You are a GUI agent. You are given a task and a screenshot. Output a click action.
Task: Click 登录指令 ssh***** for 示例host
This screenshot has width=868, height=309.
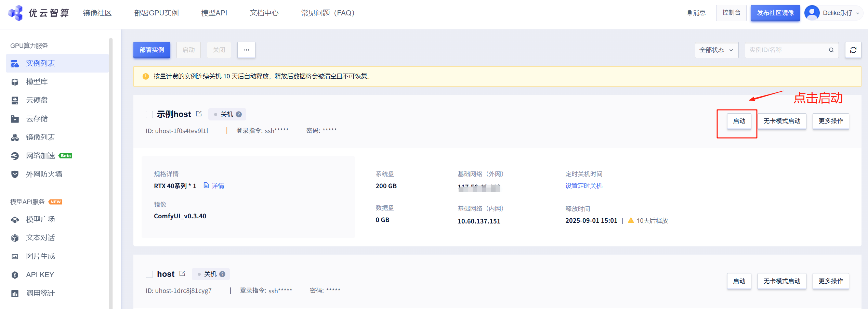click(x=262, y=130)
